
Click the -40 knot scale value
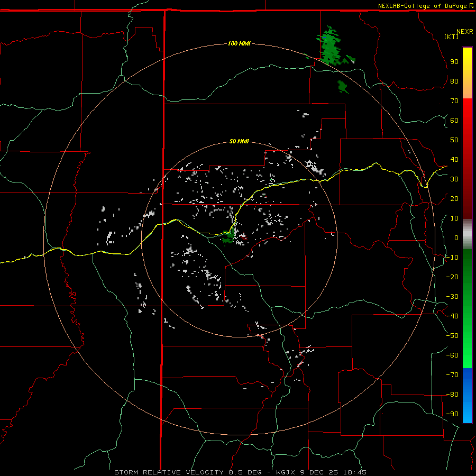pyautogui.click(x=452, y=316)
